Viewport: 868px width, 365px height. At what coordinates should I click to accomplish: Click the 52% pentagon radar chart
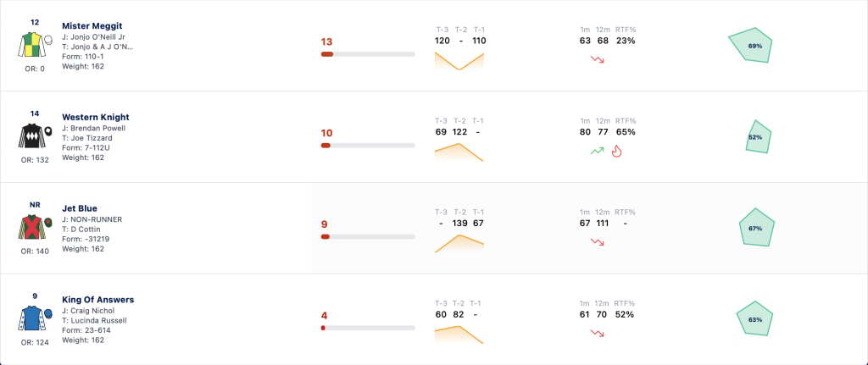(x=758, y=136)
